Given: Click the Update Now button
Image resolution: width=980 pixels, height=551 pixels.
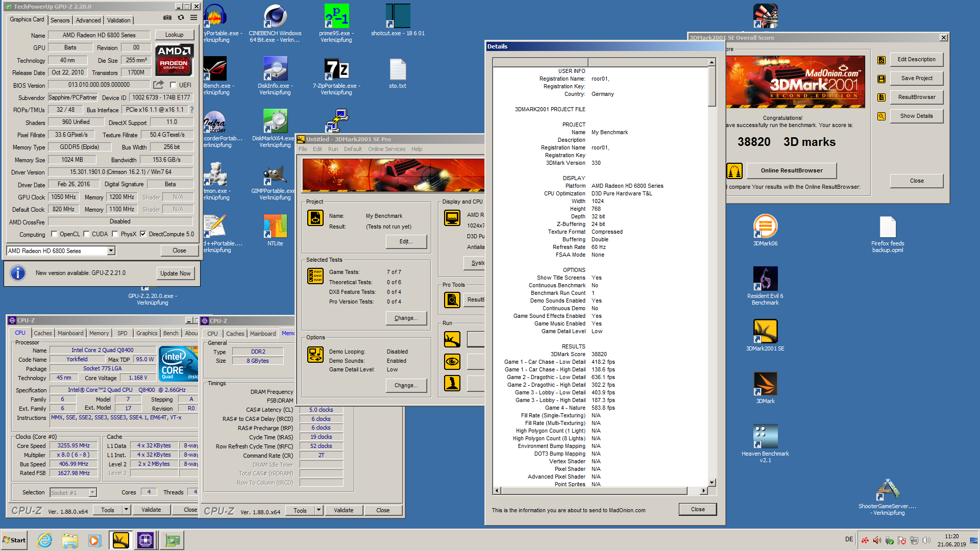Looking at the screenshot, I should pos(175,273).
